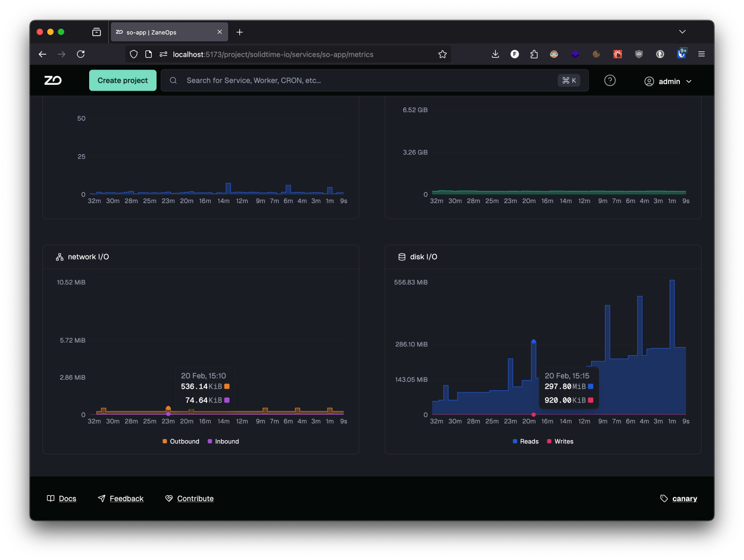
Task: Click the 10.52 MiB network axis label
Action: [x=71, y=282]
